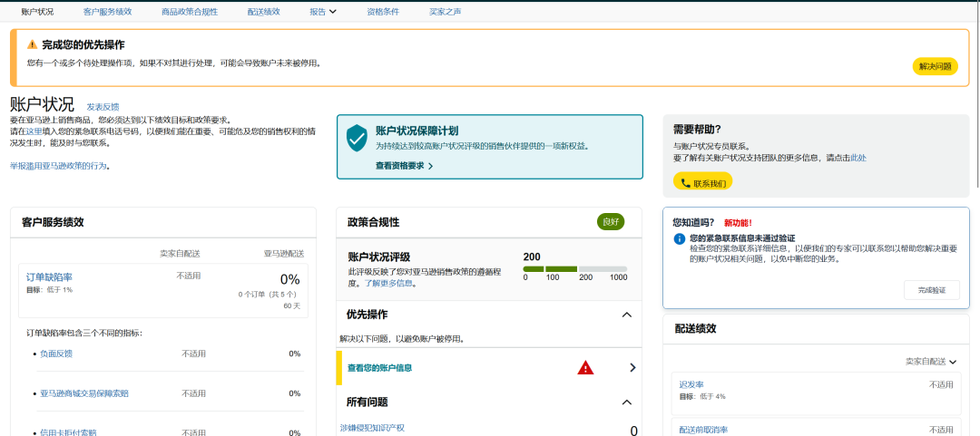
Task: Collapse the 所有问题 section
Action: (x=627, y=402)
